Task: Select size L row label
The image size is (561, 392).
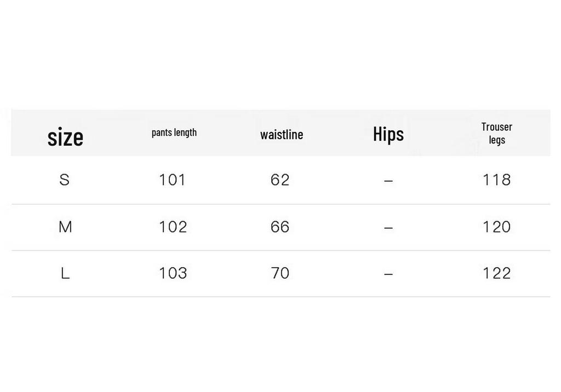Action: [x=65, y=273]
